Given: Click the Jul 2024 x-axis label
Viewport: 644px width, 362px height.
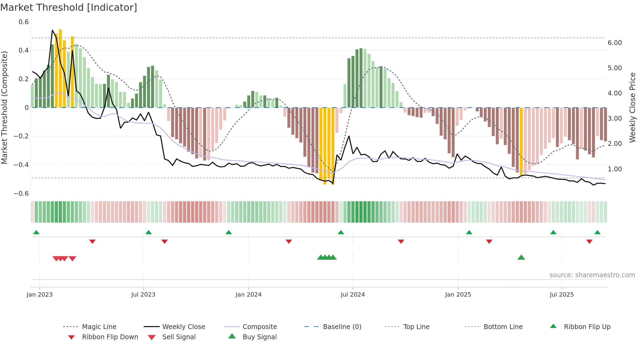Looking at the screenshot, I should click(x=353, y=294).
